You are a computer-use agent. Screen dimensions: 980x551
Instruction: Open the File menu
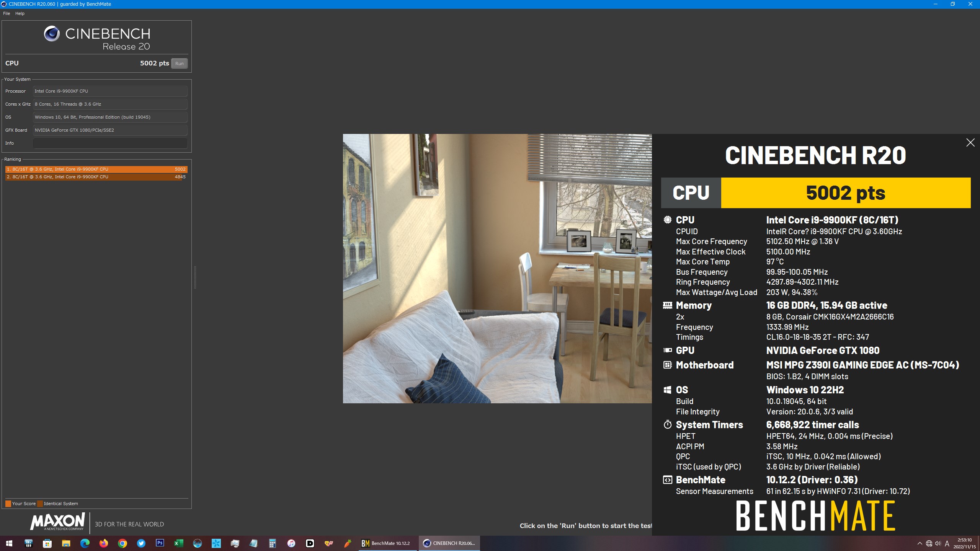7,13
